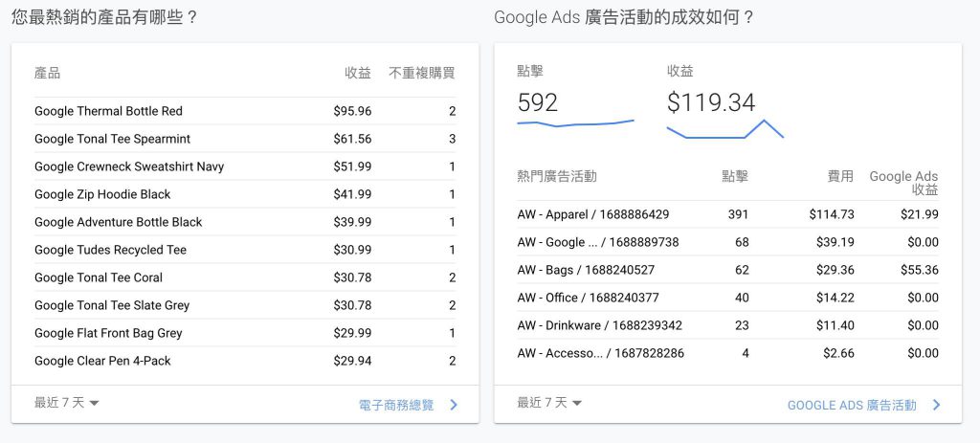Viewport: 980px width, 443px height.
Task: Select the 點擊 metric value 592
Action: [x=538, y=102]
